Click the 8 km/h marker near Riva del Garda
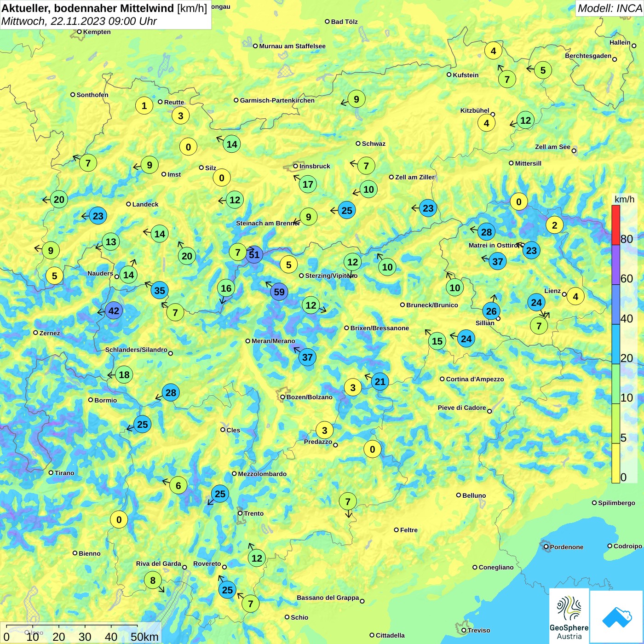This screenshot has width=644, height=644. click(x=153, y=580)
